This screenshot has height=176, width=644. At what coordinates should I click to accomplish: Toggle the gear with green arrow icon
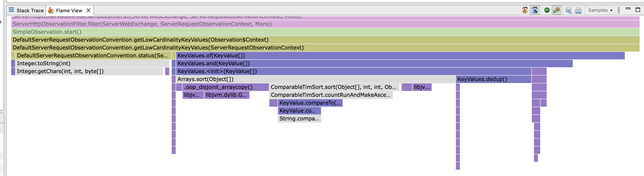pos(556,10)
